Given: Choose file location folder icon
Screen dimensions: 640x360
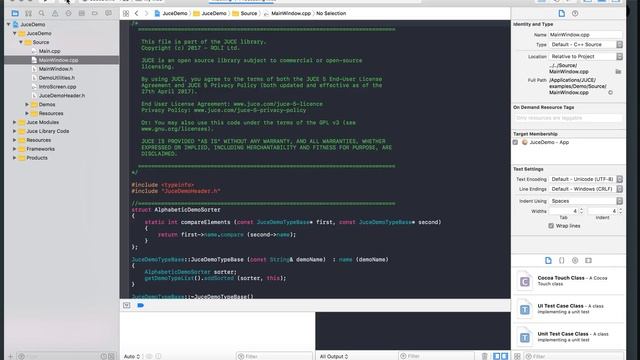Looking at the screenshot, I should [618, 71].
